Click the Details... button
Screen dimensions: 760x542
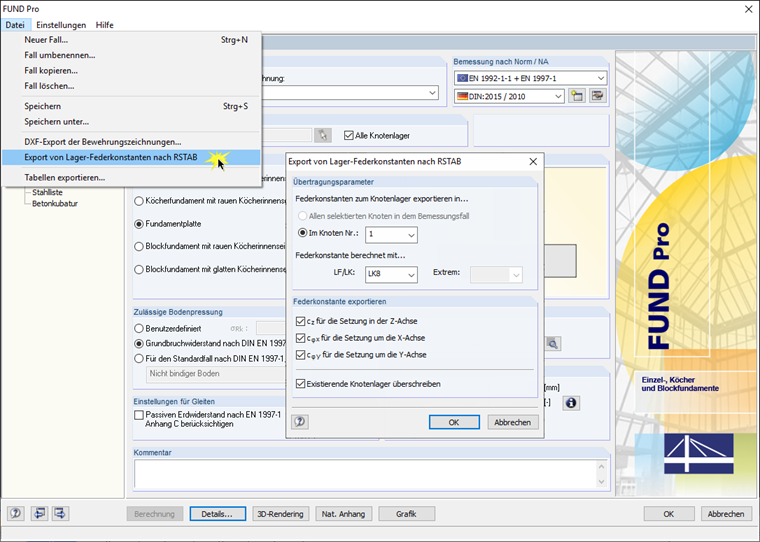click(x=218, y=514)
